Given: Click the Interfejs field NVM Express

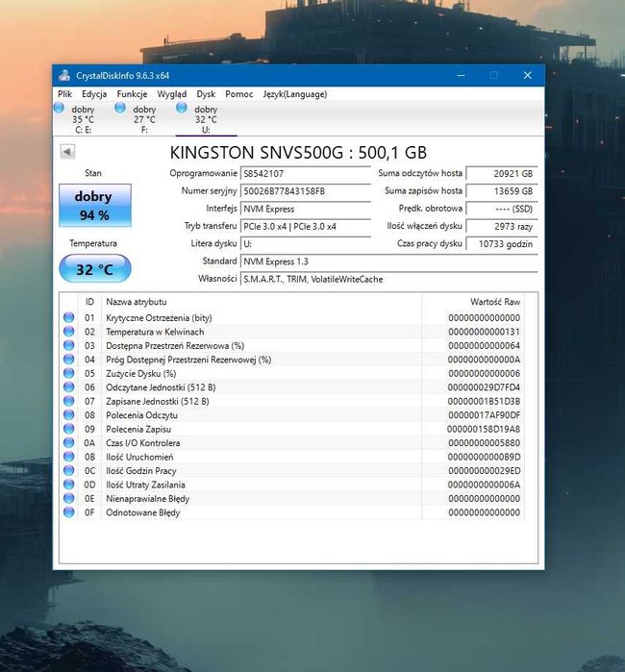Looking at the screenshot, I should [x=305, y=209].
